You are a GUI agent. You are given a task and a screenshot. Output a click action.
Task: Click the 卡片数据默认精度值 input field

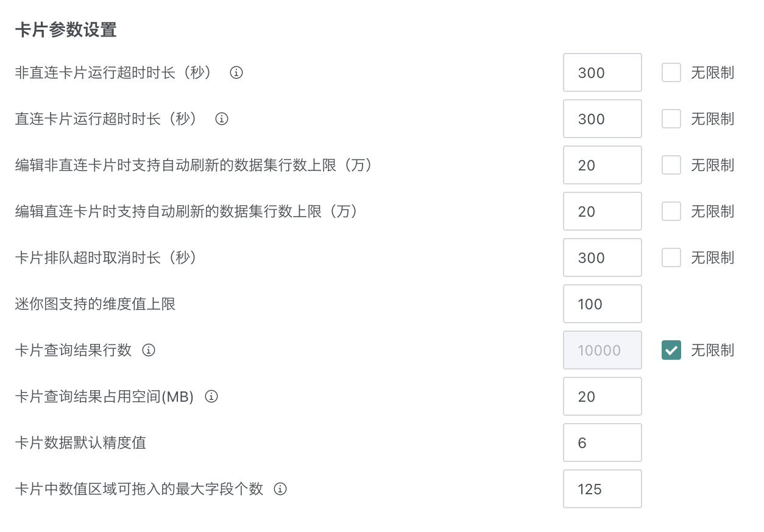tap(602, 443)
